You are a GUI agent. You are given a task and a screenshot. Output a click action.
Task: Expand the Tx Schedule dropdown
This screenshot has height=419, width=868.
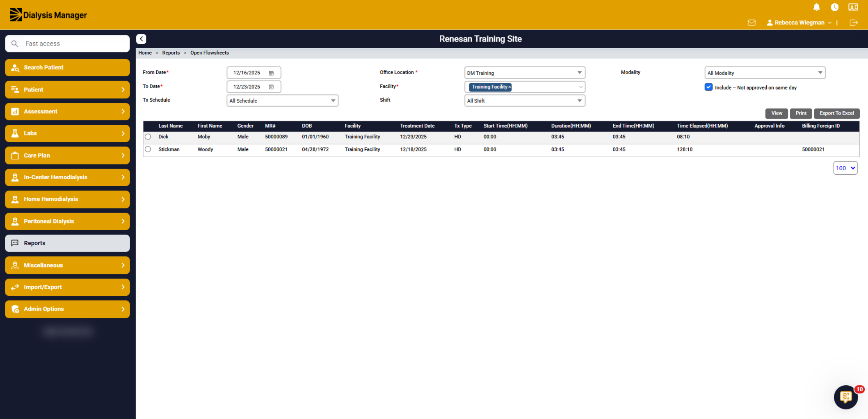pos(282,101)
